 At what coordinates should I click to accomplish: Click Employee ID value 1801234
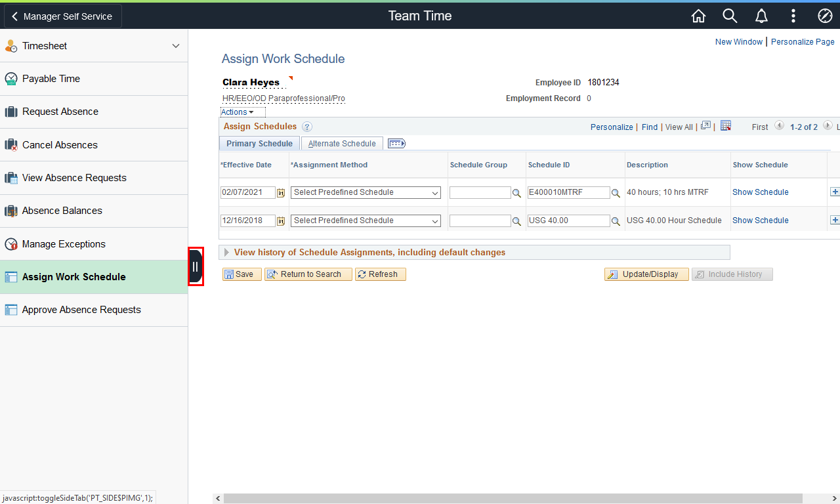click(x=603, y=83)
